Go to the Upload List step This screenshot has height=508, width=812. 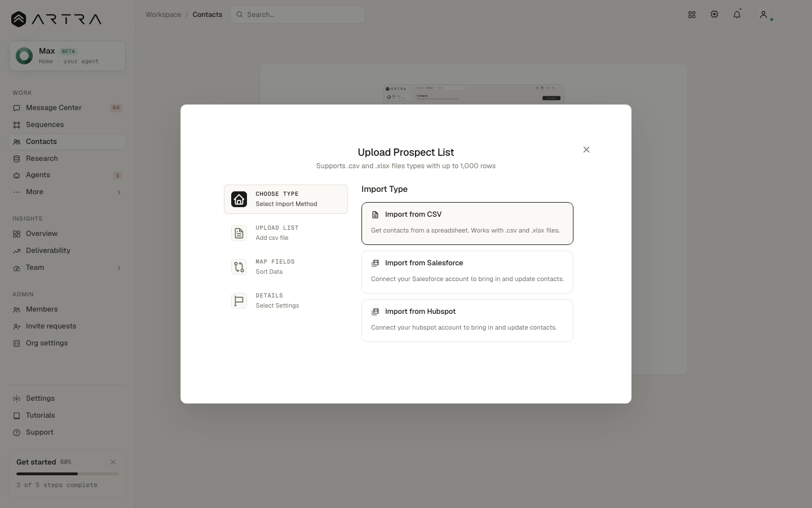(286, 233)
